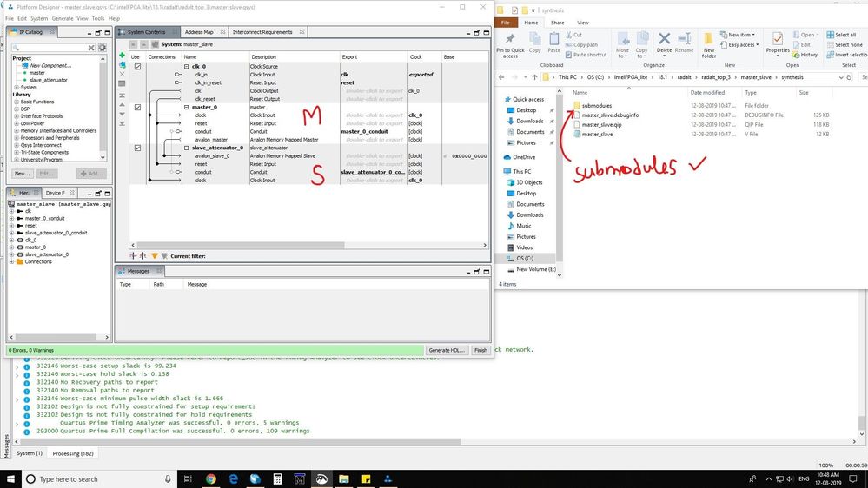The width and height of the screenshot is (868, 488).
Task: Open Chrome from the Windows taskbar
Action: pos(211,478)
